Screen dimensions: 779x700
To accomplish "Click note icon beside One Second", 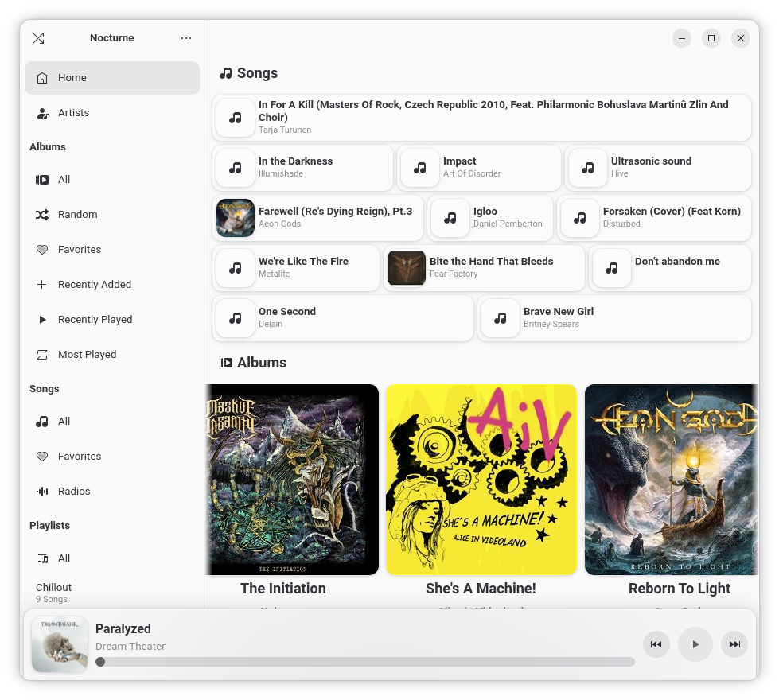I will click(236, 318).
